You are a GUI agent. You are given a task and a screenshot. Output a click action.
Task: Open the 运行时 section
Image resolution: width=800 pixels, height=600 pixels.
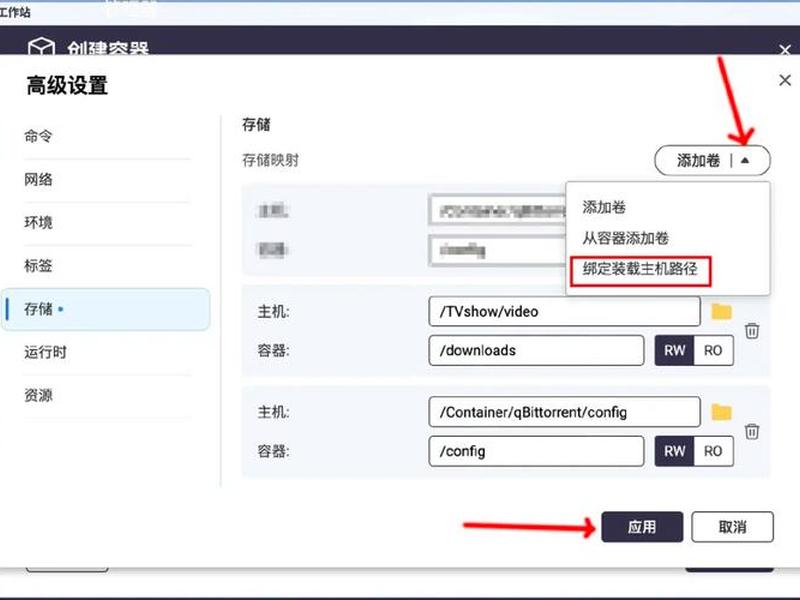tap(45, 352)
